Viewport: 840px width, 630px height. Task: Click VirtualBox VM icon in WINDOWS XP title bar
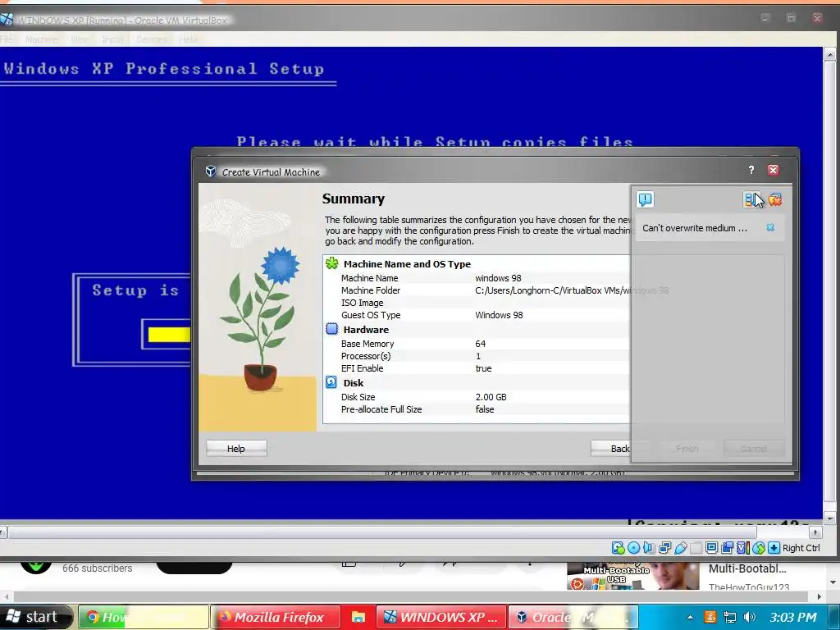(x=7, y=20)
